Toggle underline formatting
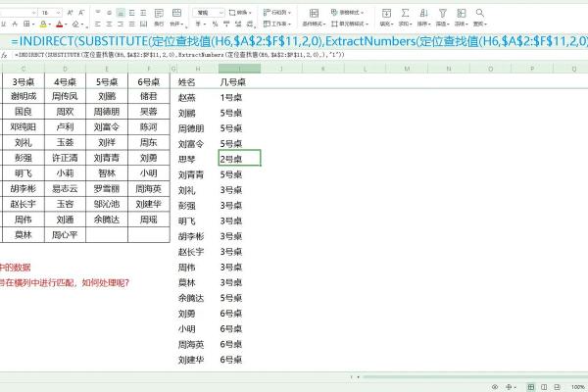 [x=4, y=24]
